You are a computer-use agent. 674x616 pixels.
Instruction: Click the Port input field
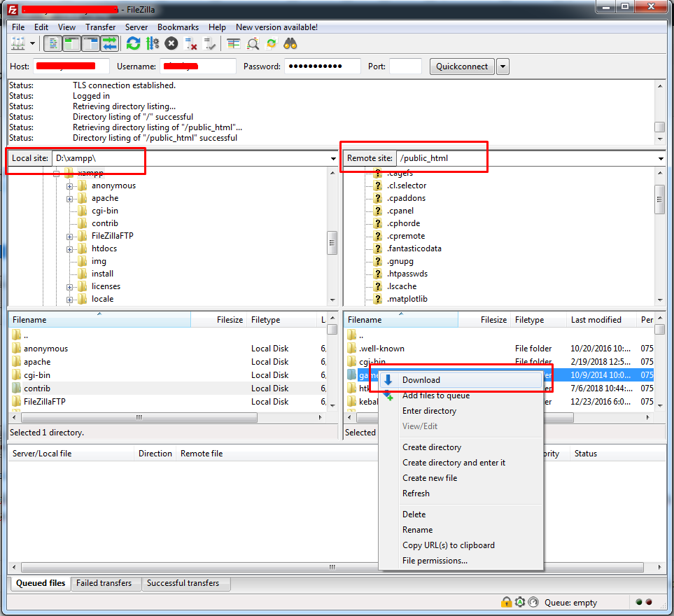pyautogui.click(x=405, y=66)
